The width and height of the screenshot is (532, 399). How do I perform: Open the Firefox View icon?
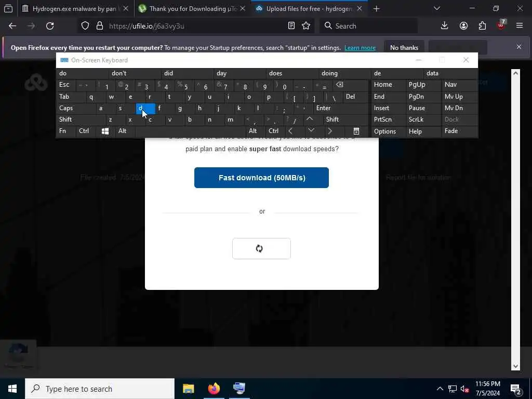(x=8, y=8)
